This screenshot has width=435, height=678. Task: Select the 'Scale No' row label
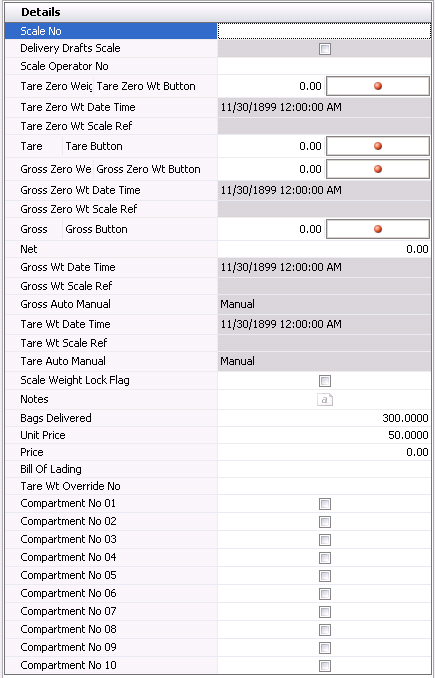pos(41,31)
